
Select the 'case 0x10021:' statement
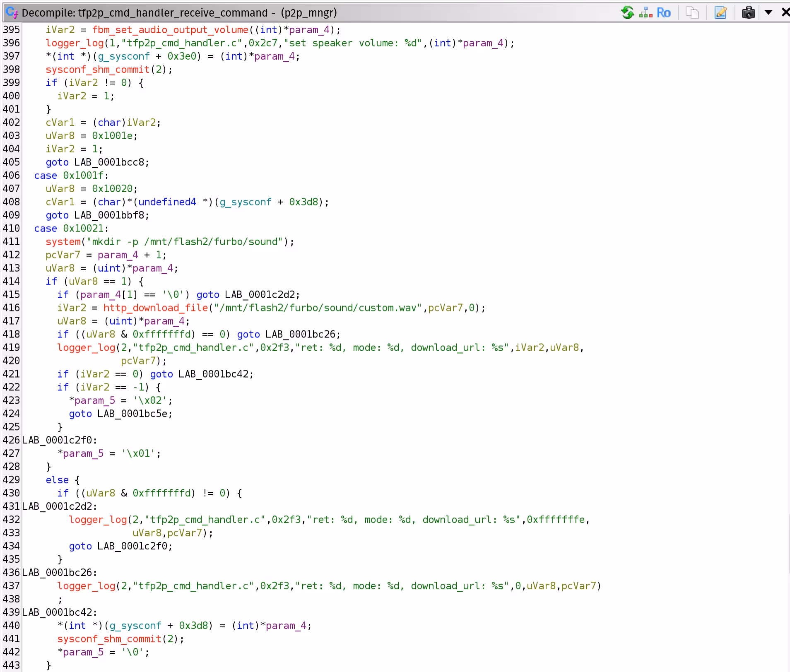[71, 229]
